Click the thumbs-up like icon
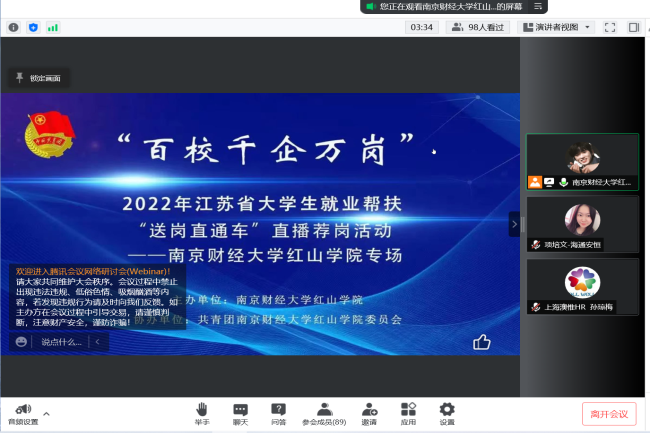 pyautogui.click(x=482, y=342)
